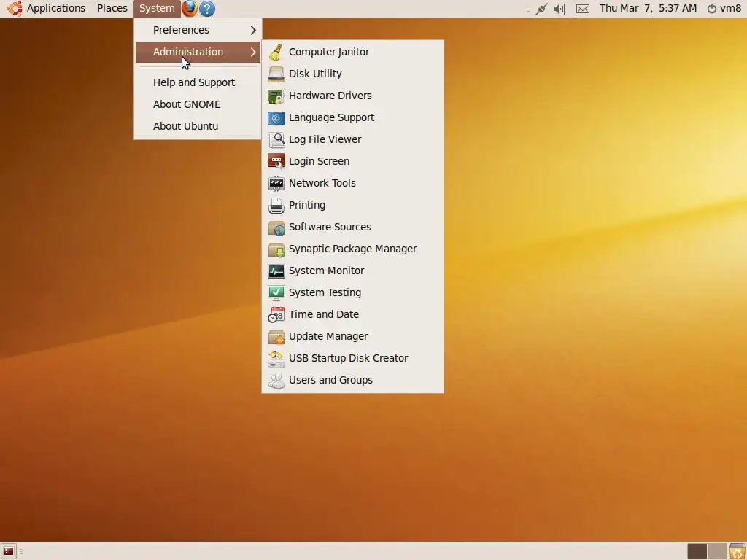Click the Update Manager icon
Screen dimensions: 747x560
click(x=276, y=337)
